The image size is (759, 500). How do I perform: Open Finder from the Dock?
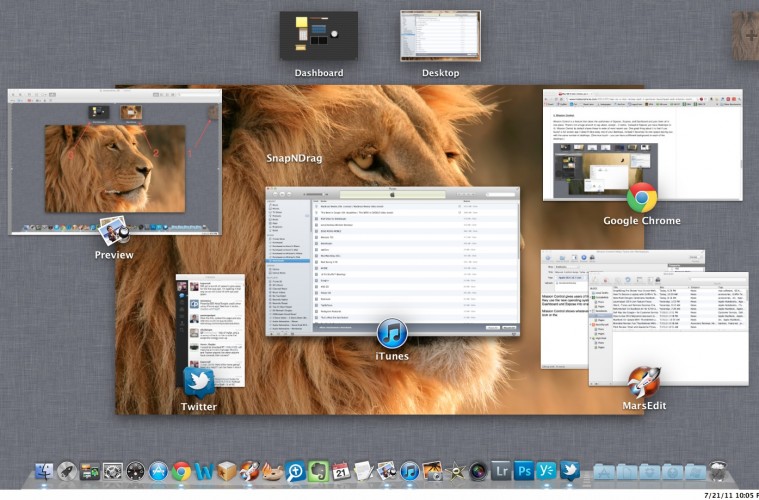(46, 470)
